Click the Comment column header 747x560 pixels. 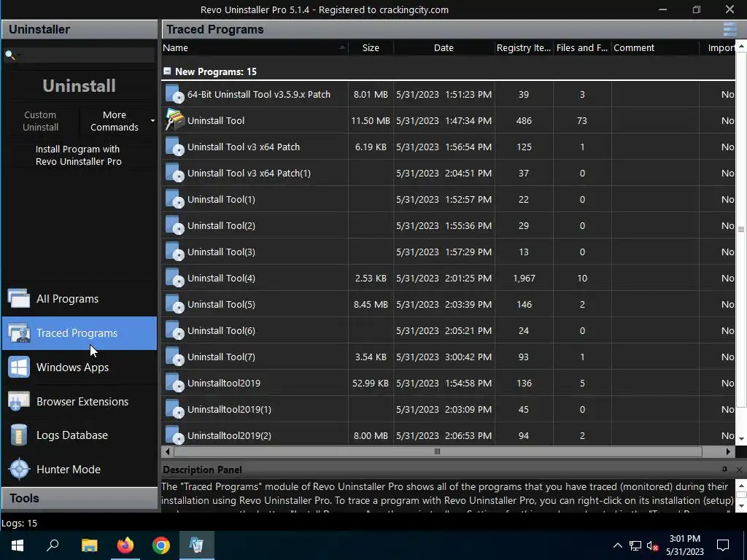coord(655,47)
